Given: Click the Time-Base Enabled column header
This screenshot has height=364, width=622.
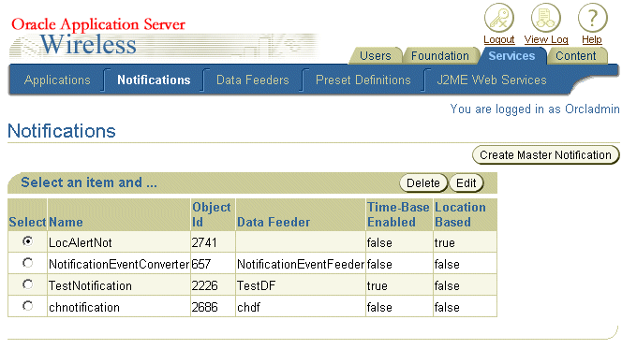Looking at the screenshot, I should click(398, 214).
